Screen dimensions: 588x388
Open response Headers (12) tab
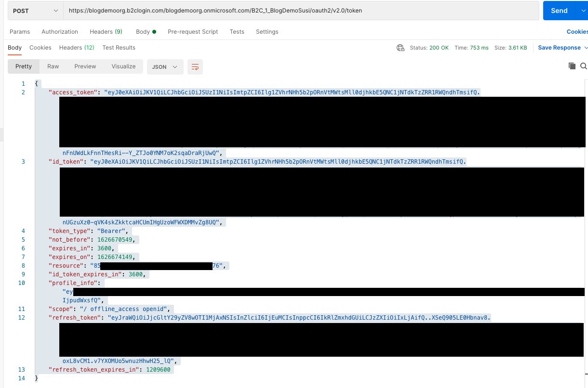(77, 48)
